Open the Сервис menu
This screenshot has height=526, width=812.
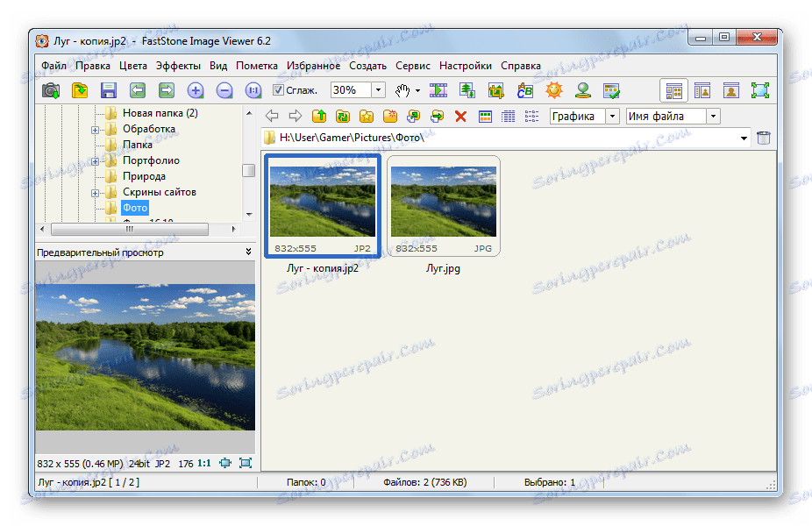point(413,66)
